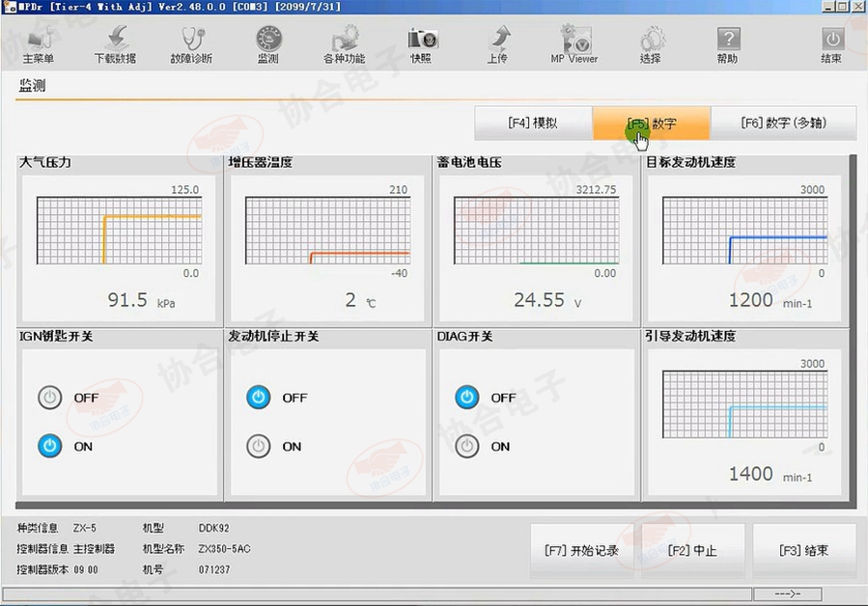
Task: Launch MP Viewer from the toolbar
Action: click(x=574, y=44)
